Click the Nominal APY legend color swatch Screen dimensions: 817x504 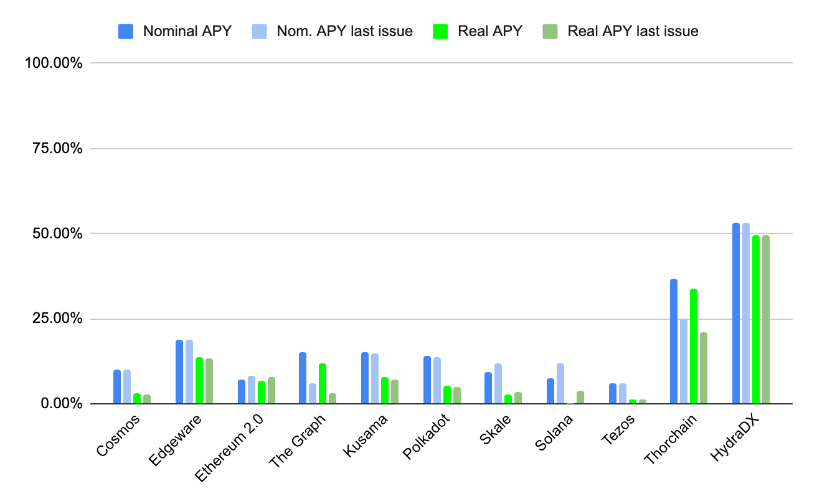[x=126, y=31]
